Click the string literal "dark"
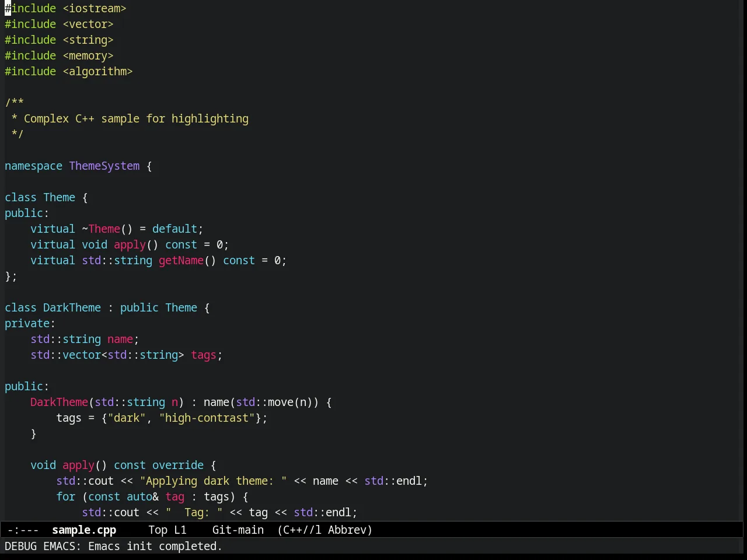The height and width of the screenshot is (560, 747). [127, 418]
